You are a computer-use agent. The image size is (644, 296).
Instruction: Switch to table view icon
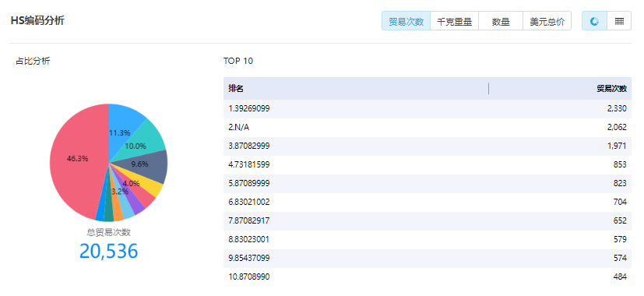tap(619, 21)
